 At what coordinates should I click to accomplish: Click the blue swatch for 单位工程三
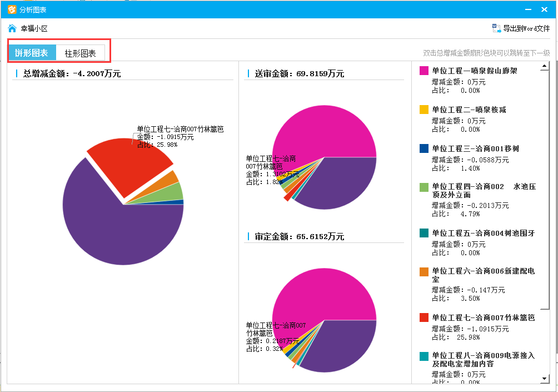(424, 148)
